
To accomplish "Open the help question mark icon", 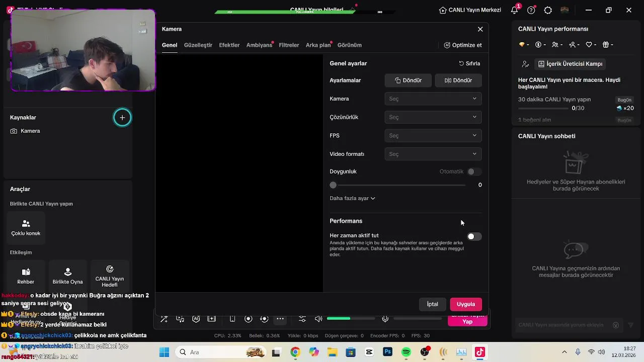I will (531, 10).
